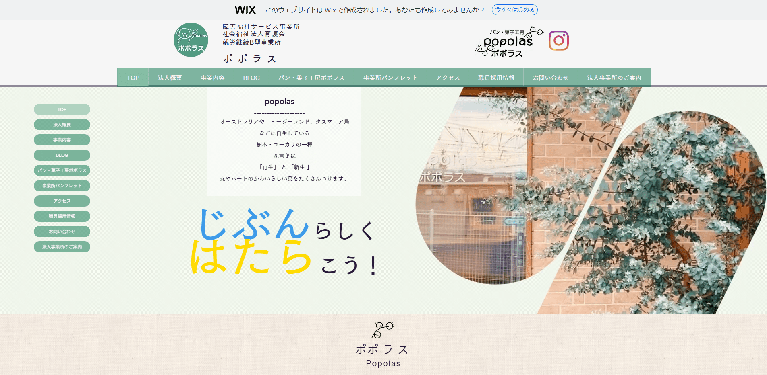Click the 法人事業所のご案内 side pill button

[x=62, y=246]
